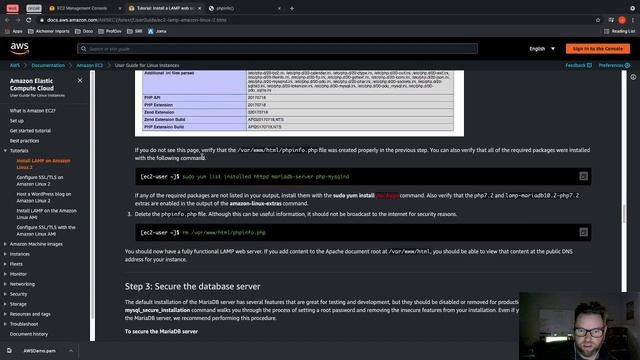Open Get started tutorial page

point(30,131)
